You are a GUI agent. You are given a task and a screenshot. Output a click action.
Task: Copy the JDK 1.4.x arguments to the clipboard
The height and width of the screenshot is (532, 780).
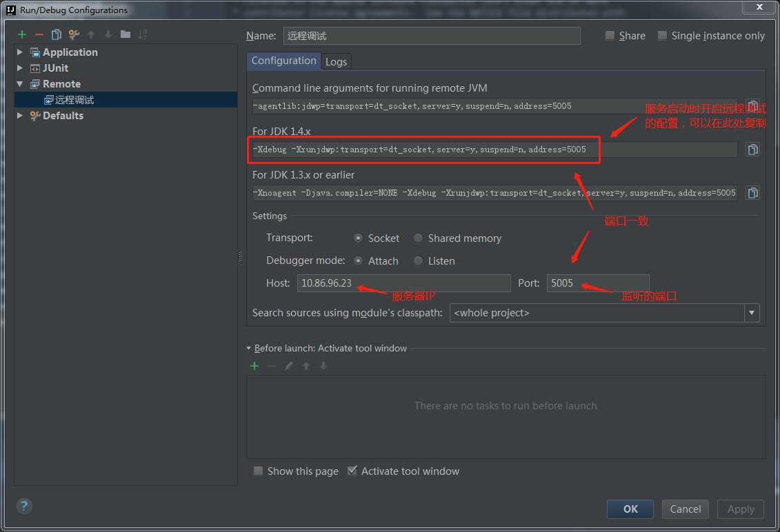point(752,149)
